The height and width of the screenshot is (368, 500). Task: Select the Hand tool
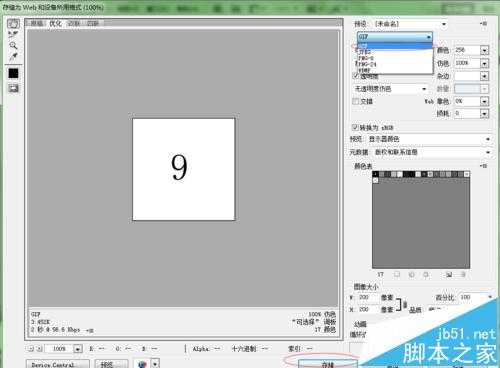click(x=13, y=23)
